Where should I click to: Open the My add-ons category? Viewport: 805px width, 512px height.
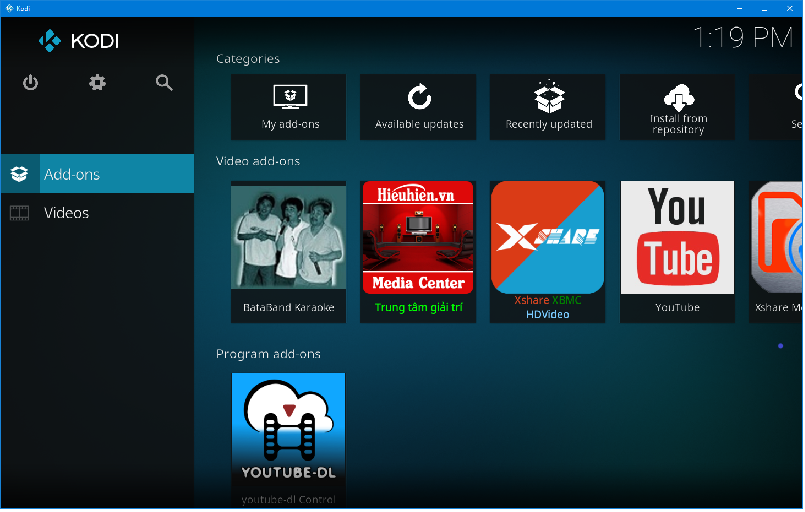[288, 106]
